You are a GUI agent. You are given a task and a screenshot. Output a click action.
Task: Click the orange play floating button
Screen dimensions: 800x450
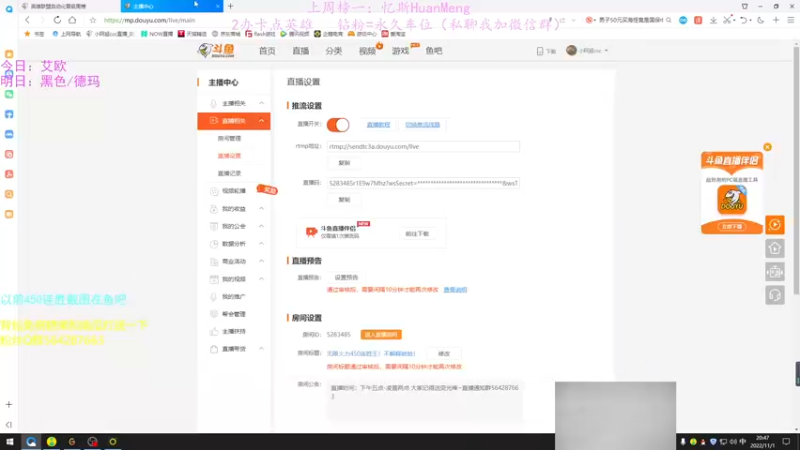pyautogui.click(x=774, y=224)
